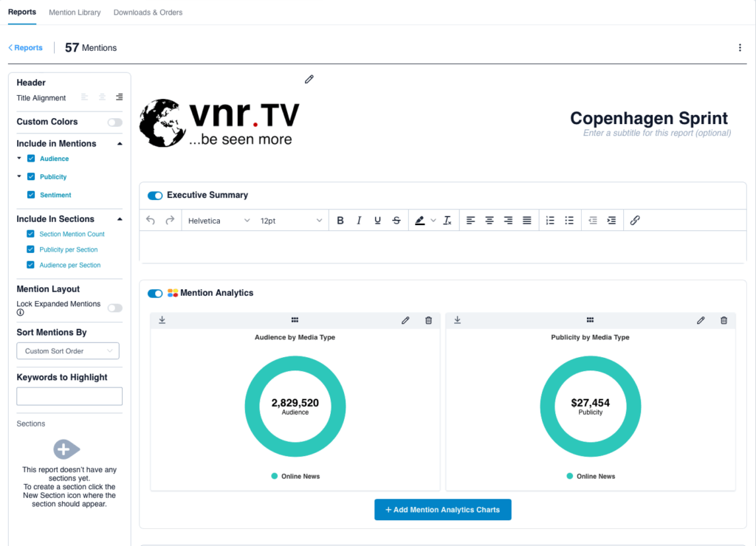
Task: Open the Helvetica font family dropdown
Action: click(x=219, y=221)
